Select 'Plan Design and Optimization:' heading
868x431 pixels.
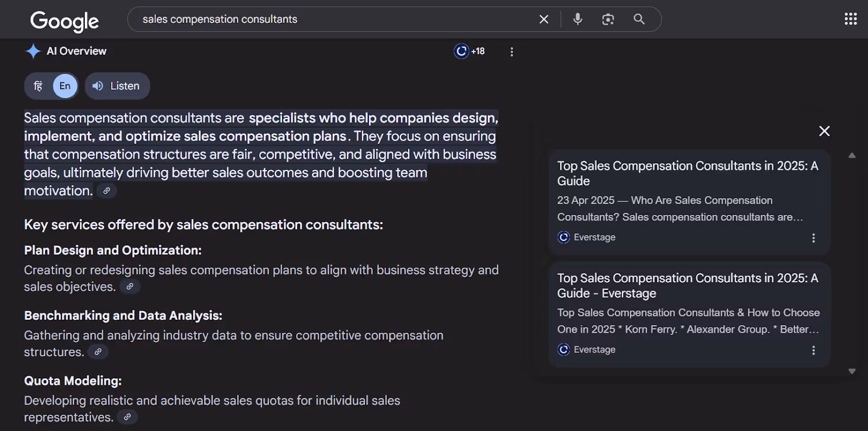(113, 250)
